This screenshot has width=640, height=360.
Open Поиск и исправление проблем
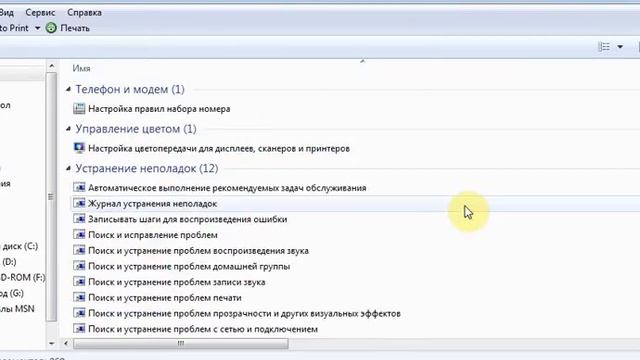coord(153,235)
